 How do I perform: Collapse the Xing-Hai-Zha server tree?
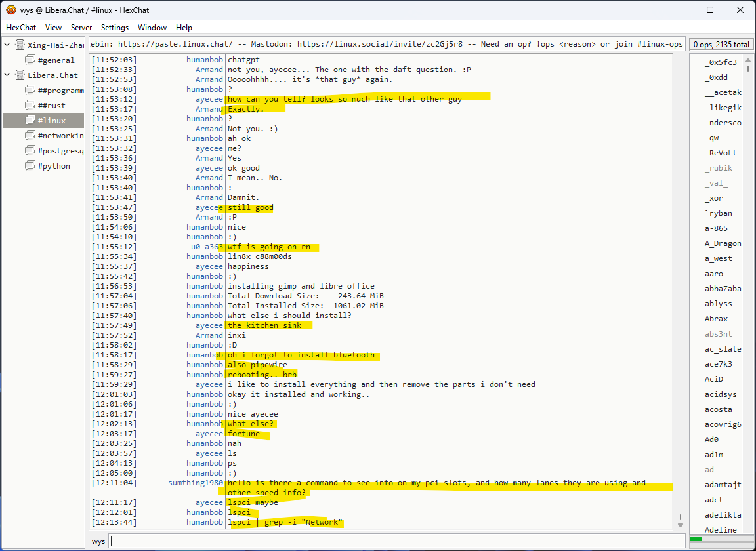[8, 45]
